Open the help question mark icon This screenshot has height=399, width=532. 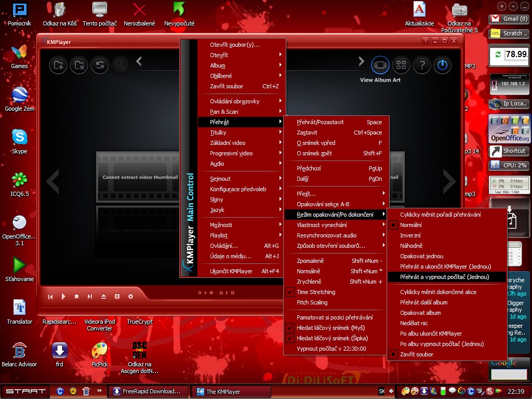(x=422, y=65)
